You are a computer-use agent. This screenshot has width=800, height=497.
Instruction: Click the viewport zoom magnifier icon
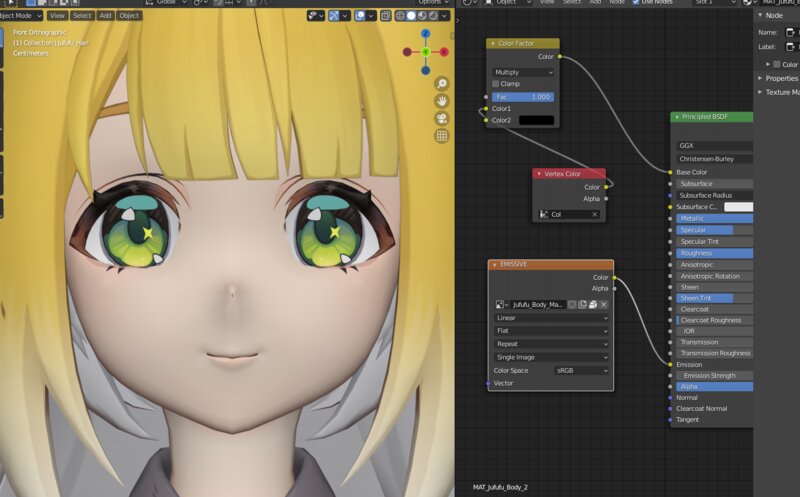click(x=442, y=84)
